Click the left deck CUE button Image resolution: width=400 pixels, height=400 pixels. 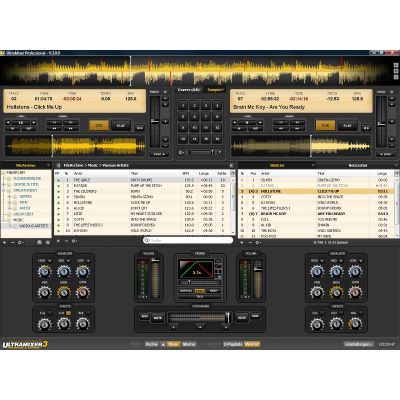[99, 126]
